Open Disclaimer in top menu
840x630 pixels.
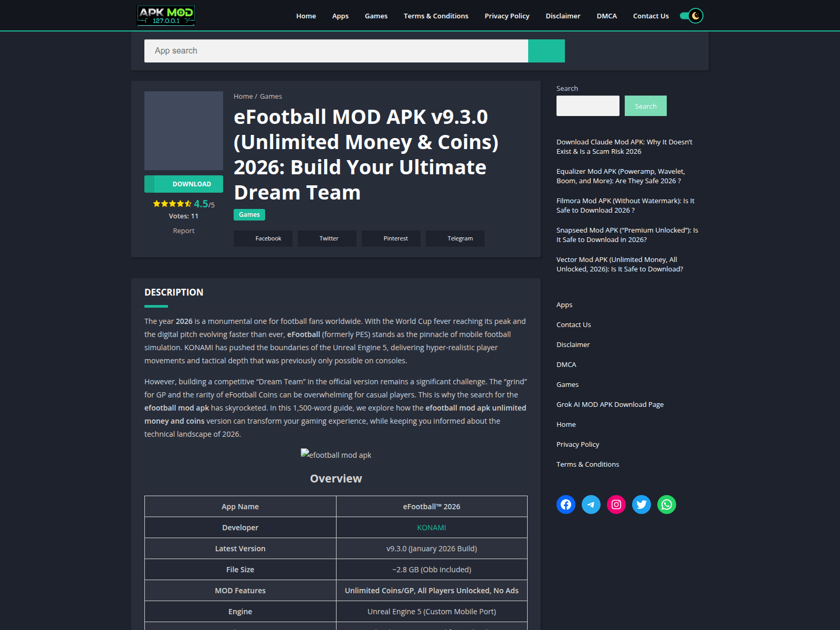pos(563,16)
